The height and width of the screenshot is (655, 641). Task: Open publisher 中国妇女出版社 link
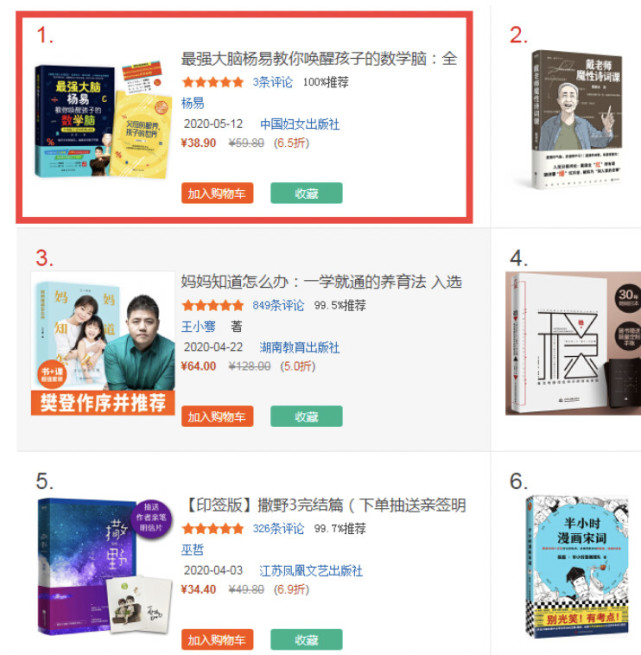pos(300,124)
